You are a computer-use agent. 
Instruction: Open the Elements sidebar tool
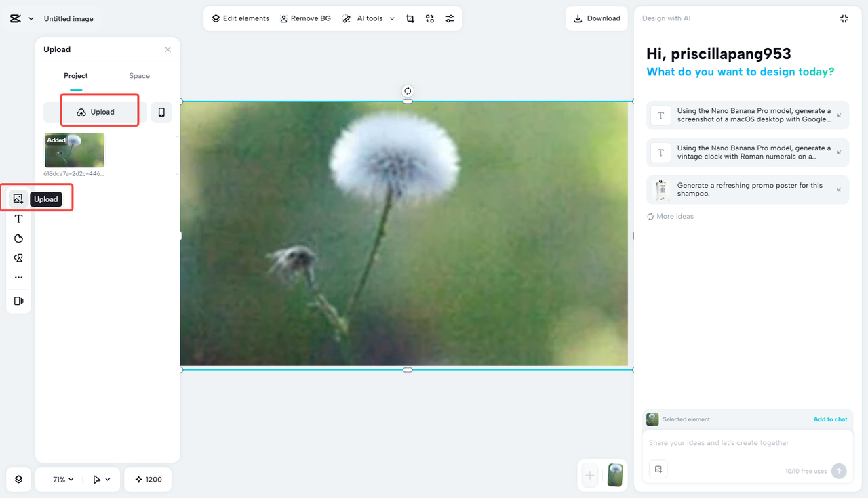[x=18, y=257]
